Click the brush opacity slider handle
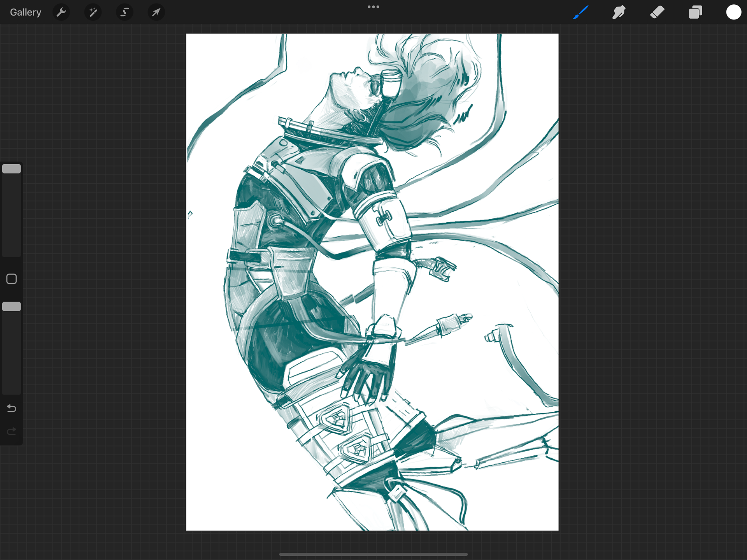Screen dimensions: 747x560 click(12, 307)
